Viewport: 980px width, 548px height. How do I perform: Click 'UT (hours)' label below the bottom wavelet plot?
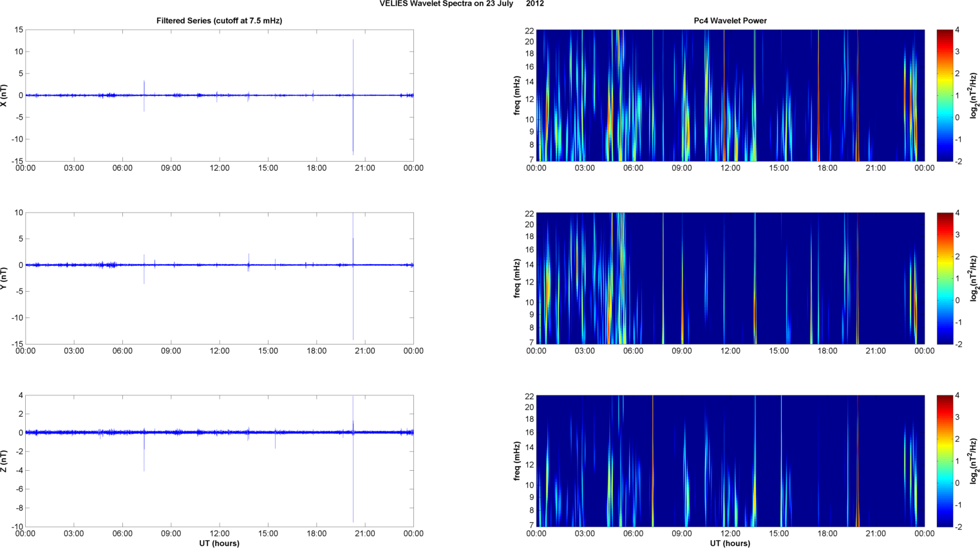pyautogui.click(x=730, y=543)
